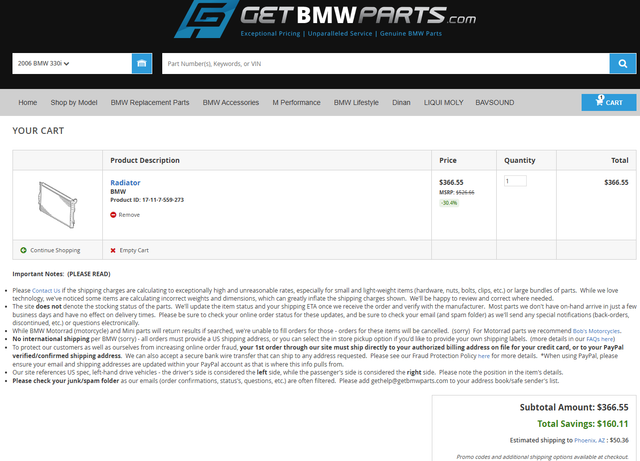Click the Empty Cart link

click(x=134, y=250)
